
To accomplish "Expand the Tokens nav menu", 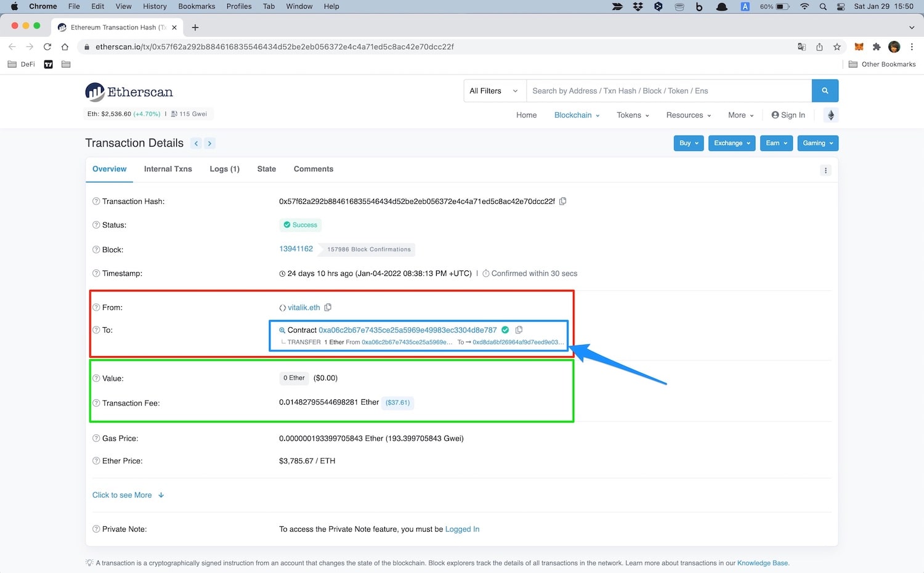I will [x=633, y=115].
